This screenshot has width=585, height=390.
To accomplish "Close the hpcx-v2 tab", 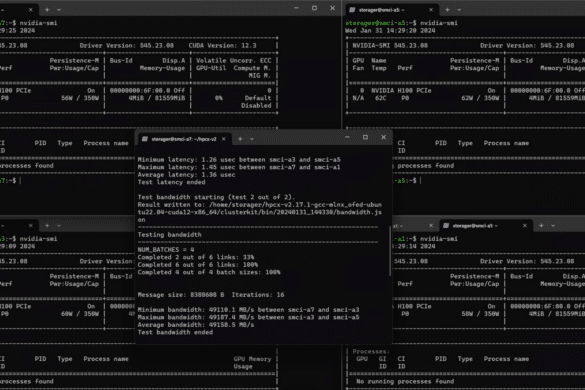I will pos(223,139).
